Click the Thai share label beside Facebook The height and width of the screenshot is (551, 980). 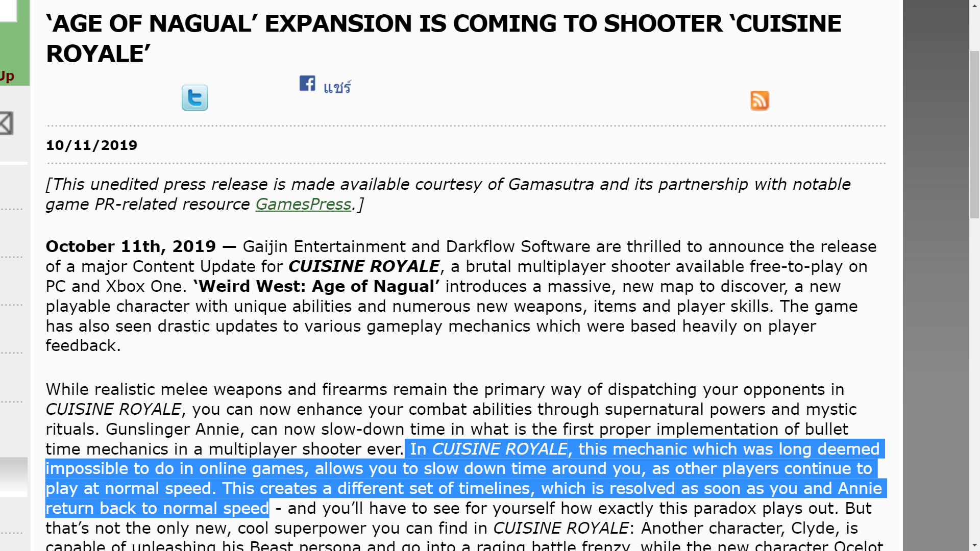(x=337, y=87)
